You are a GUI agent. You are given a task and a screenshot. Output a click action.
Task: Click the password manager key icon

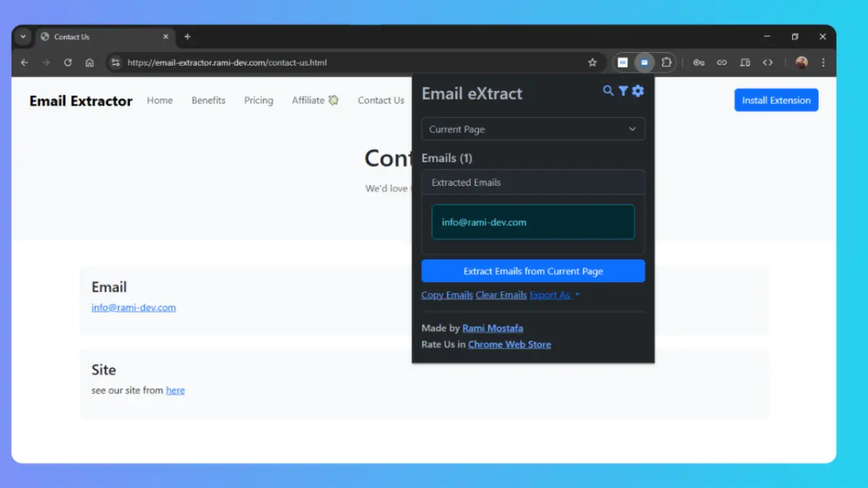698,62
